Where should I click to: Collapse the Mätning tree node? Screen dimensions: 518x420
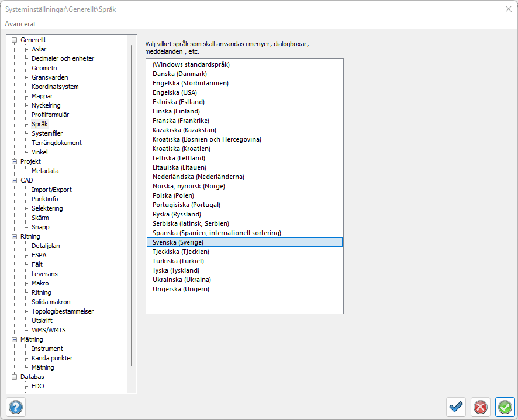(14, 339)
